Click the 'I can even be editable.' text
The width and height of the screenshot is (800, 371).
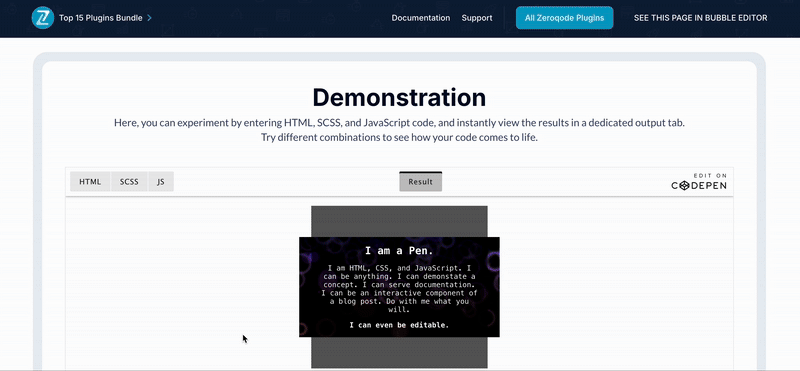pyautogui.click(x=399, y=325)
